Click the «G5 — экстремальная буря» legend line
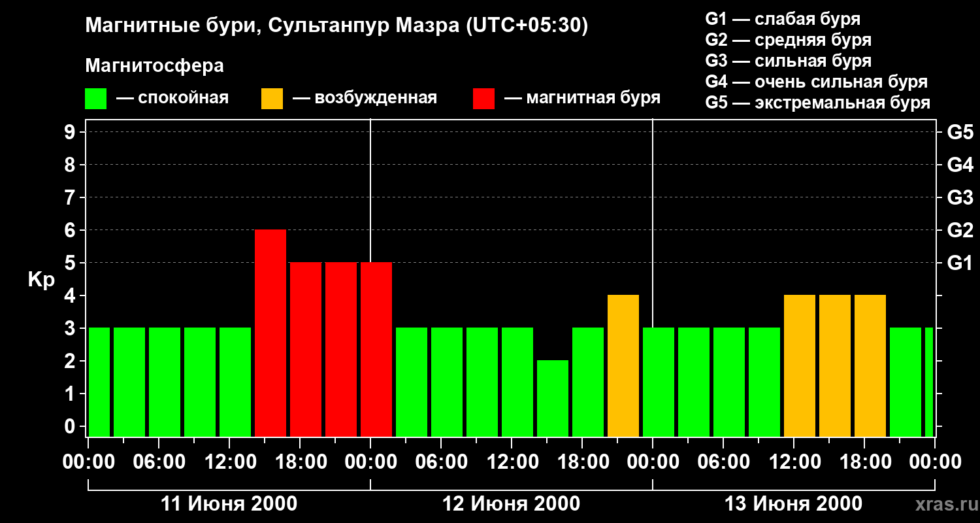Screen dimensions: 980x523 pos(818,103)
